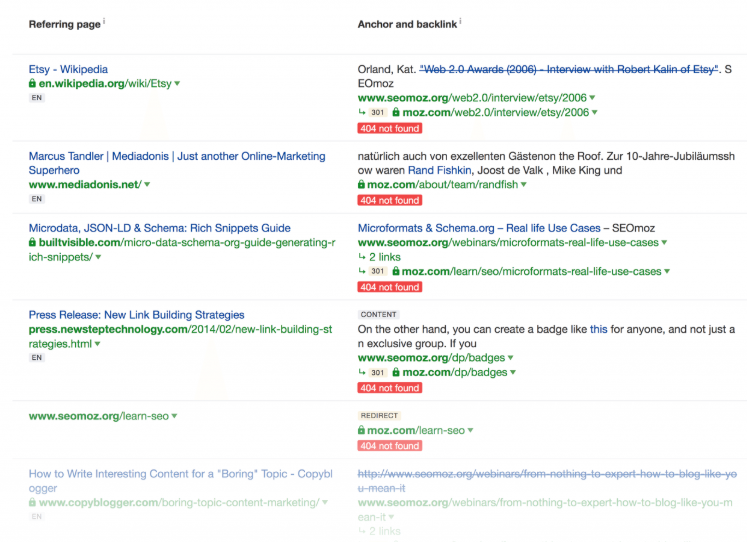Open Microdata, JSON-LD & Schema Rich Snippets Guide
Image resolution: width=747 pixels, height=542 pixels.
tap(160, 228)
